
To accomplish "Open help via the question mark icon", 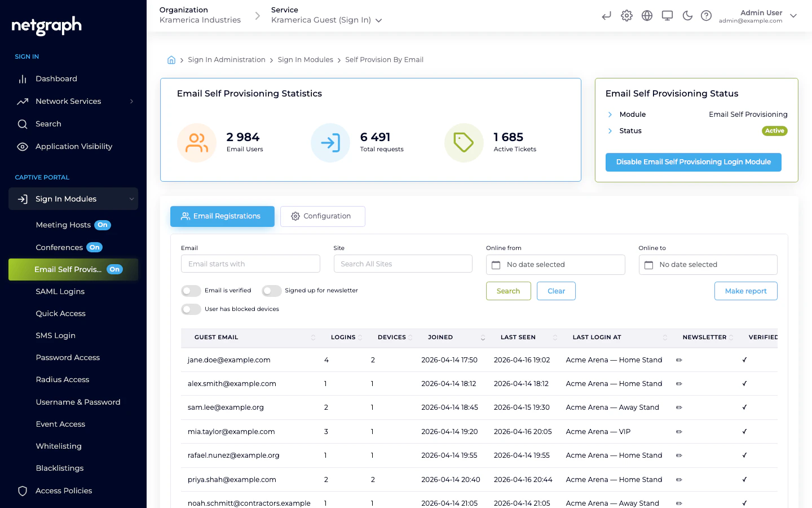I will 707,15.
